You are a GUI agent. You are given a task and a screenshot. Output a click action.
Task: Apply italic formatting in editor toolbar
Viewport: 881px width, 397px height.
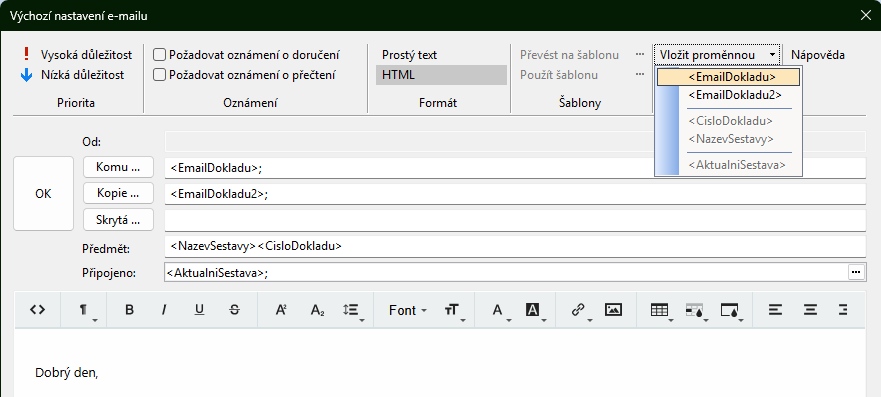(164, 310)
